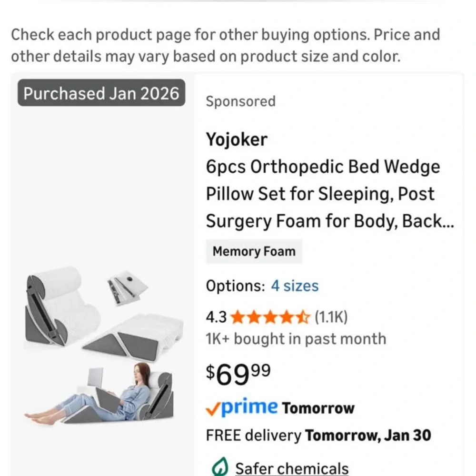
Task: Click the half-filled fifth star
Action: point(303,317)
